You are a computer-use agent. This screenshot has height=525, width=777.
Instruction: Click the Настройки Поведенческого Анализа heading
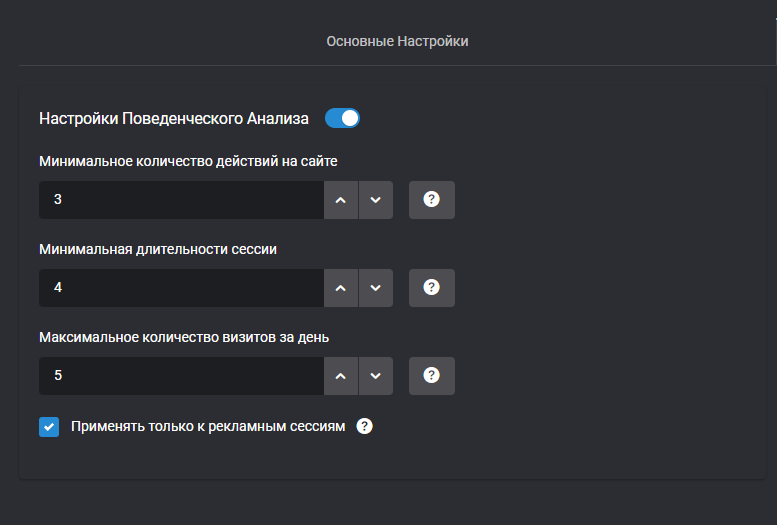pyautogui.click(x=174, y=118)
